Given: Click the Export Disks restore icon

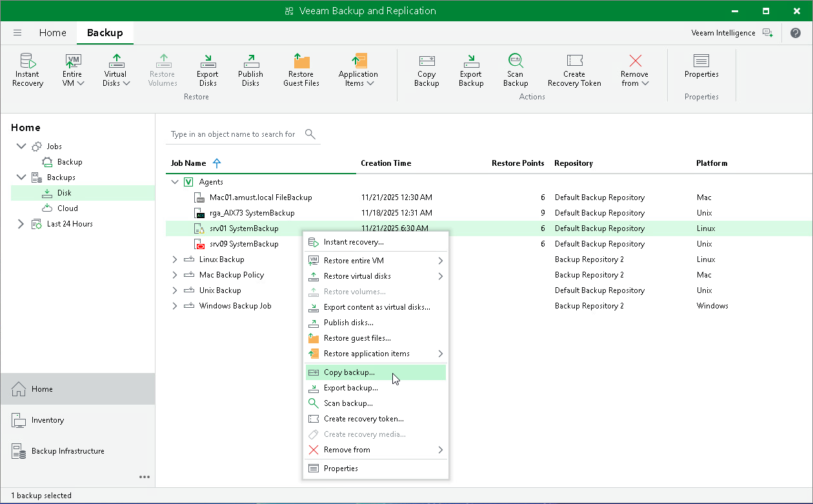Looking at the screenshot, I should 207,69.
